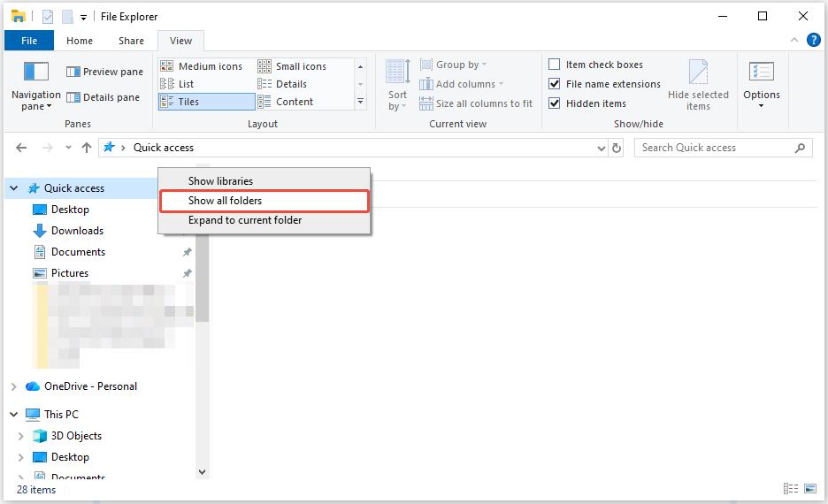Screen dimensions: 828x504
Task: Open recent locations dropdown arrow
Action: tap(68, 148)
